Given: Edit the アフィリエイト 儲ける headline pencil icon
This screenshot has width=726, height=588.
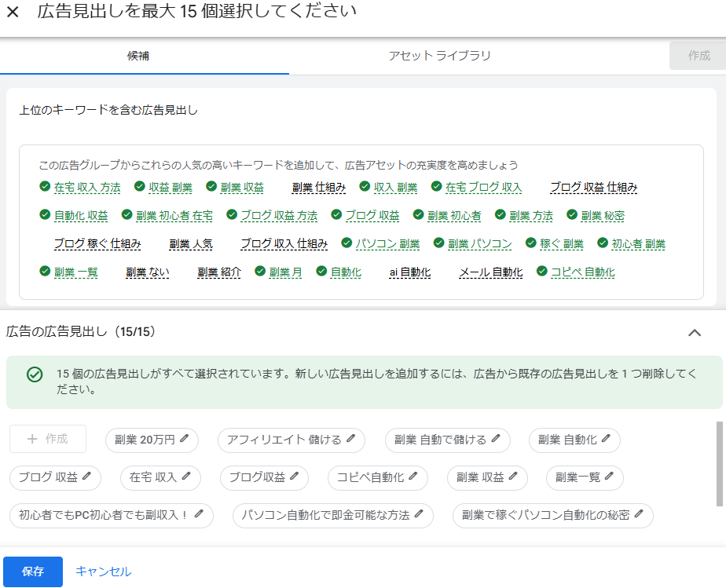Looking at the screenshot, I should click(x=351, y=440).
